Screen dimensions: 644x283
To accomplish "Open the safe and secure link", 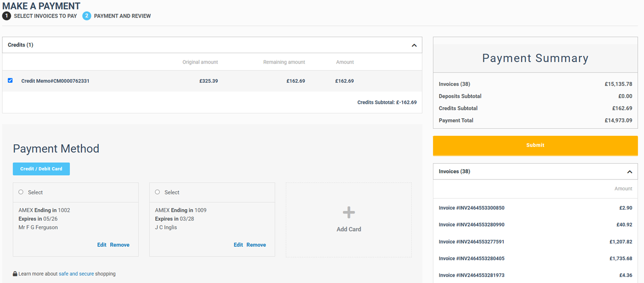I will click(76, 274).
